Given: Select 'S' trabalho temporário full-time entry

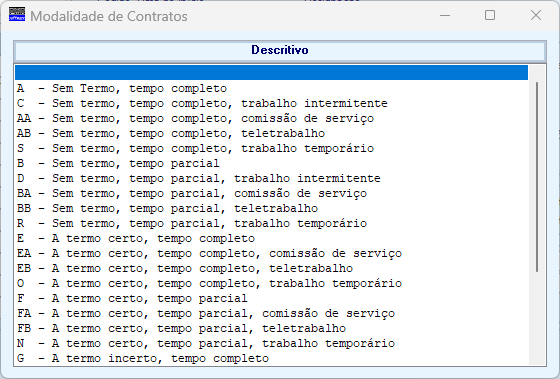Looking at the screenshot, I should point(271,148).
